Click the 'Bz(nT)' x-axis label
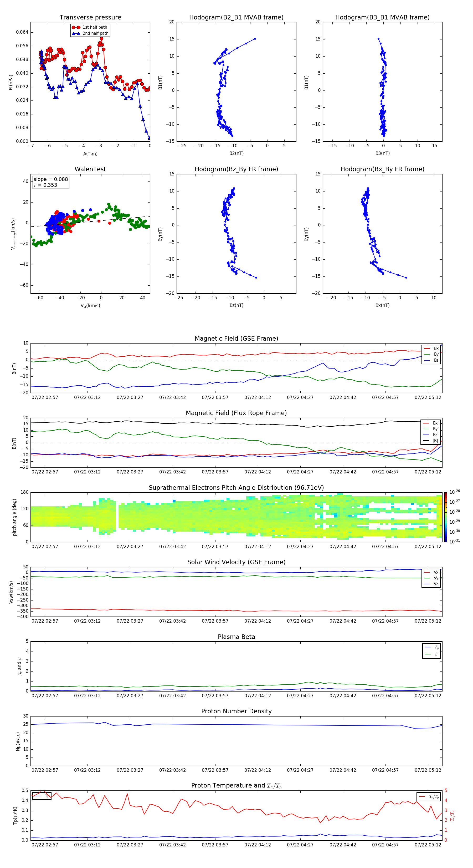 coord(236,305)
